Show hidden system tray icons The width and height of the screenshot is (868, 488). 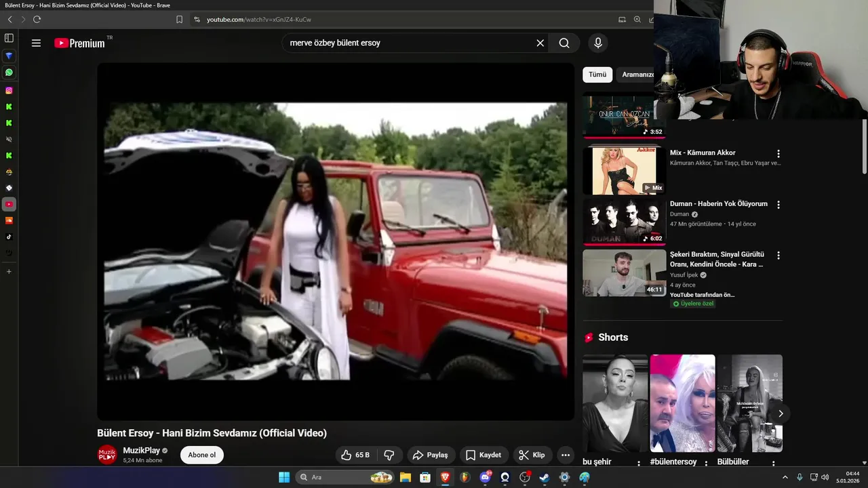tap(785, 477)
